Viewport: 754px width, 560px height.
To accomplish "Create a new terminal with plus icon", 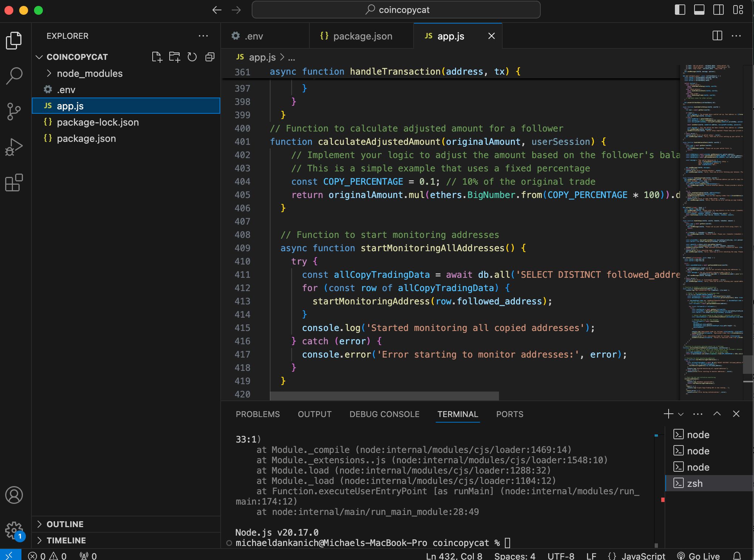I will point(668,414).
